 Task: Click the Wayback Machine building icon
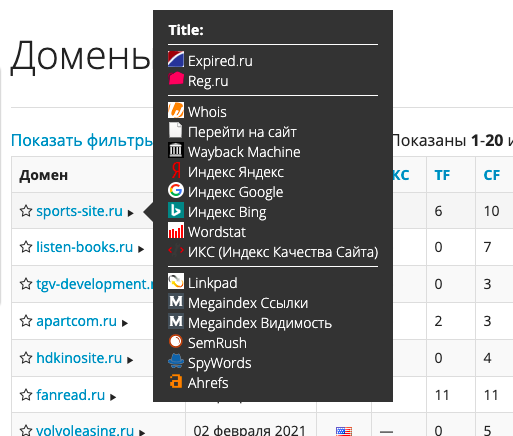pos(176,150)
